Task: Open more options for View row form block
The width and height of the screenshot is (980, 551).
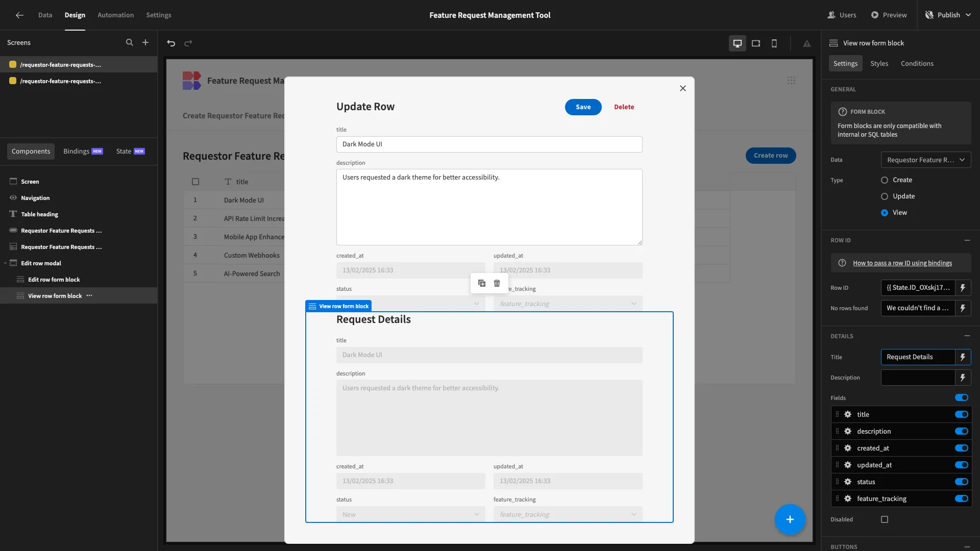Action: [89, 296]
